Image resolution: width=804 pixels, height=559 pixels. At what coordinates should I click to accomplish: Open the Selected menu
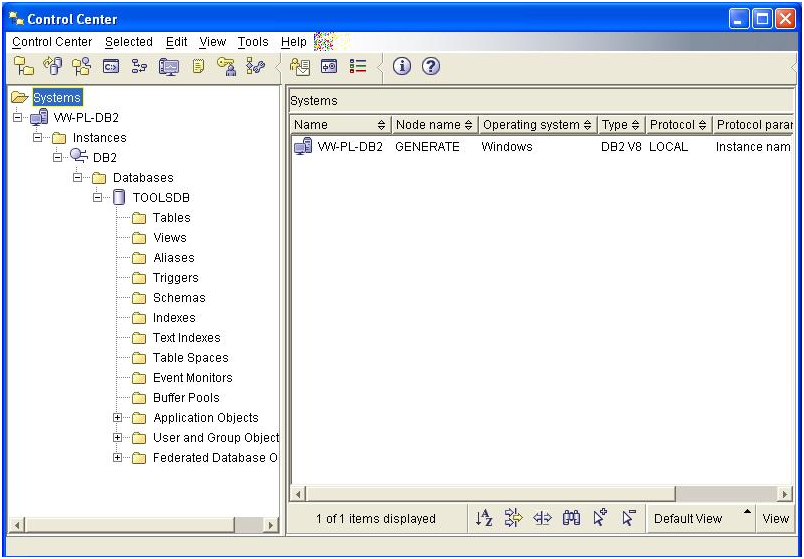(129, 42)
